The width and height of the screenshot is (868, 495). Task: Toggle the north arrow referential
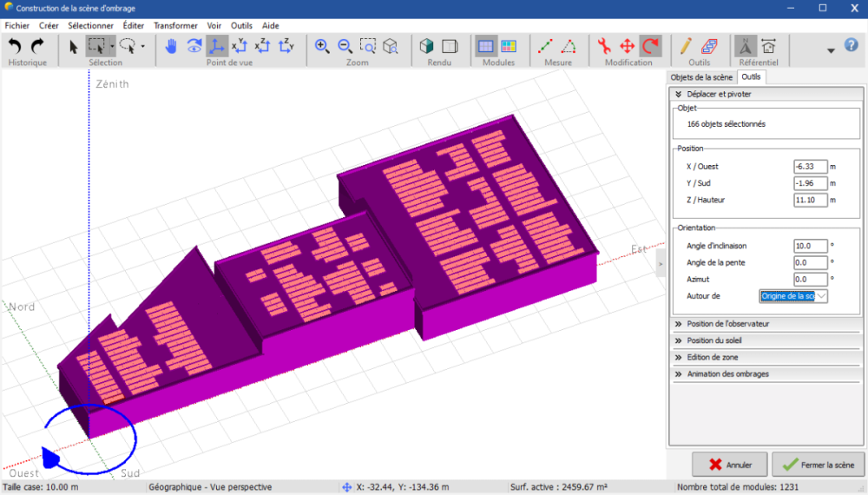coord(745,46)
